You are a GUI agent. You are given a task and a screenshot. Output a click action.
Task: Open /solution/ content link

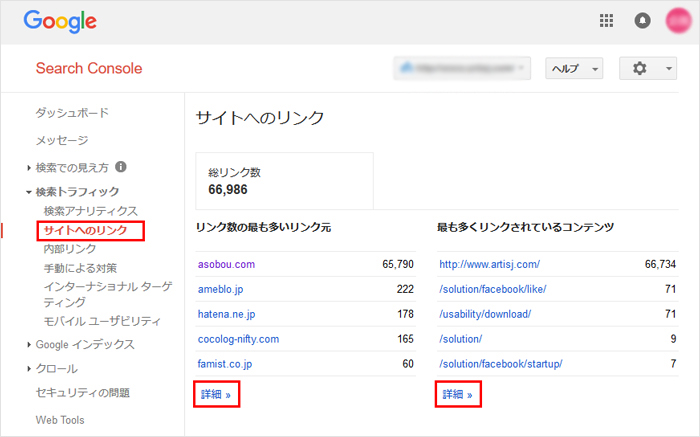click(x=461, y=339)
